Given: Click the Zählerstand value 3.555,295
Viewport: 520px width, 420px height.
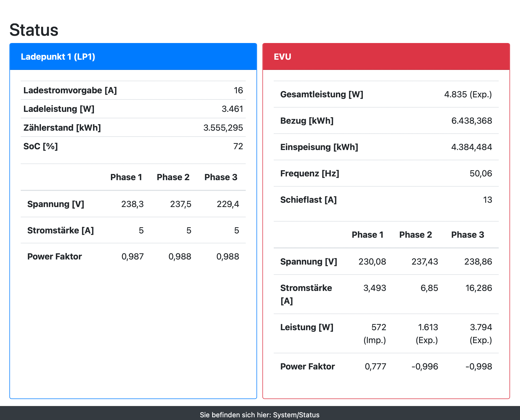Looking at the screenshot, I should point(223,128).
